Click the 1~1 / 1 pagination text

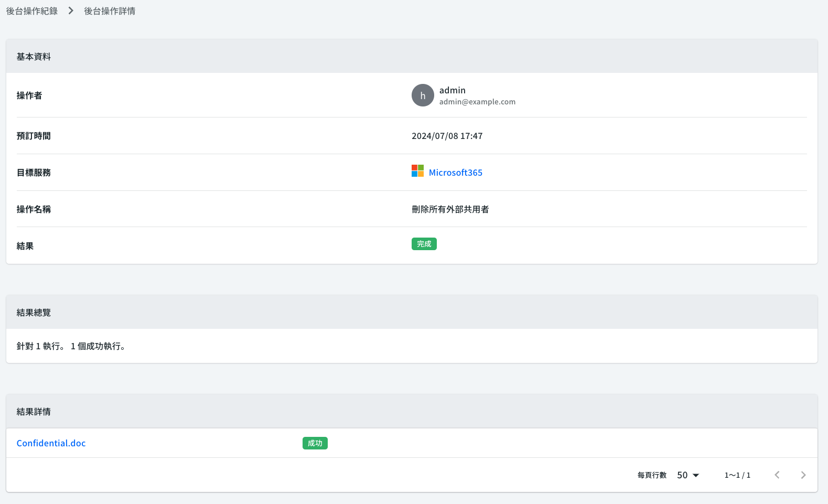click(x=737, y=475)
